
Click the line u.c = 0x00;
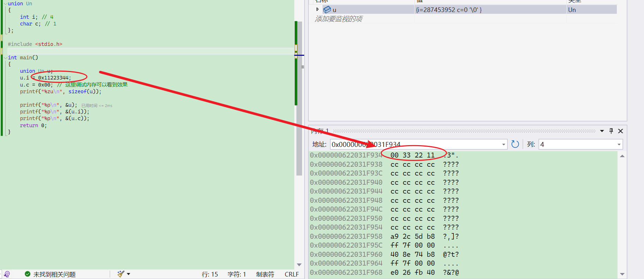pyautogui.click(x=36, y=85)
